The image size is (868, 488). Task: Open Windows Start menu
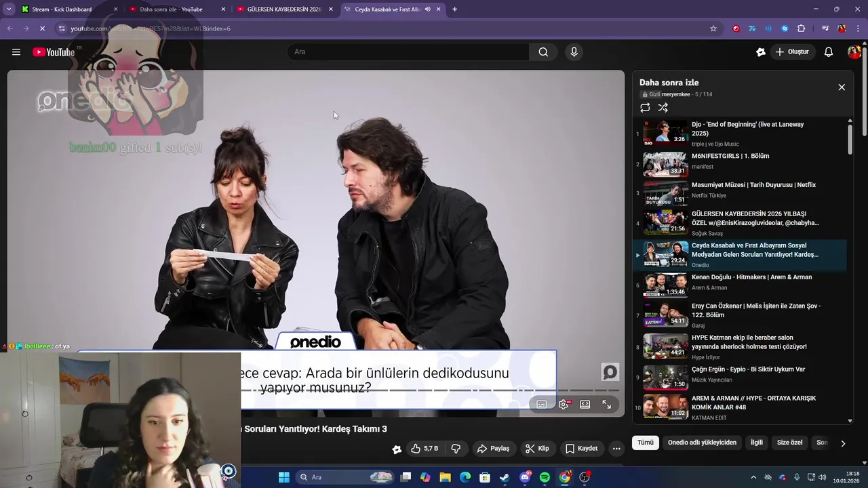(x=284, y=477)
